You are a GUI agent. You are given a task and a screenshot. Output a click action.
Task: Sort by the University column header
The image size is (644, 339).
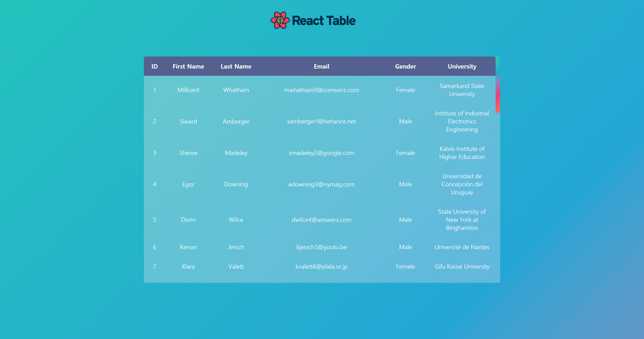tap(462, 66)
